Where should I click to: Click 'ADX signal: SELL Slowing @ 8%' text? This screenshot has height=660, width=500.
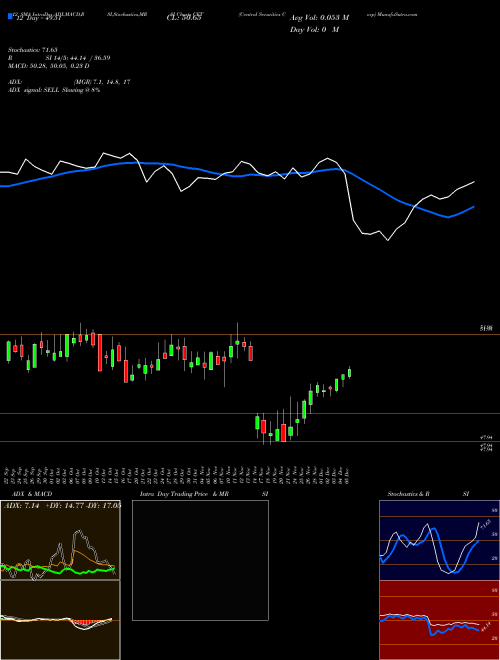pos(54,90)
